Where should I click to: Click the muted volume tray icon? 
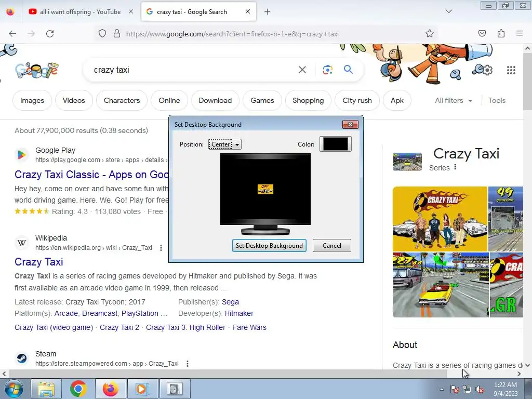(480, 390)
